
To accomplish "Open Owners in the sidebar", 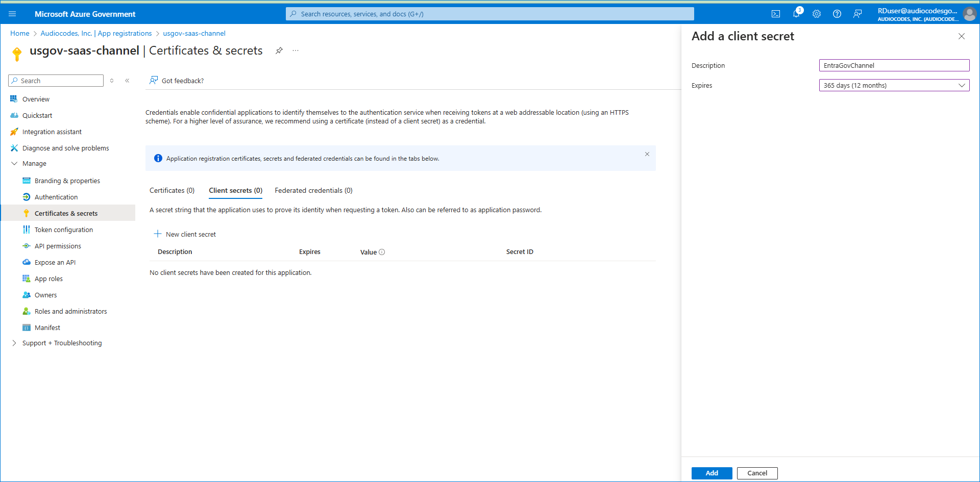I will (46, 295).
